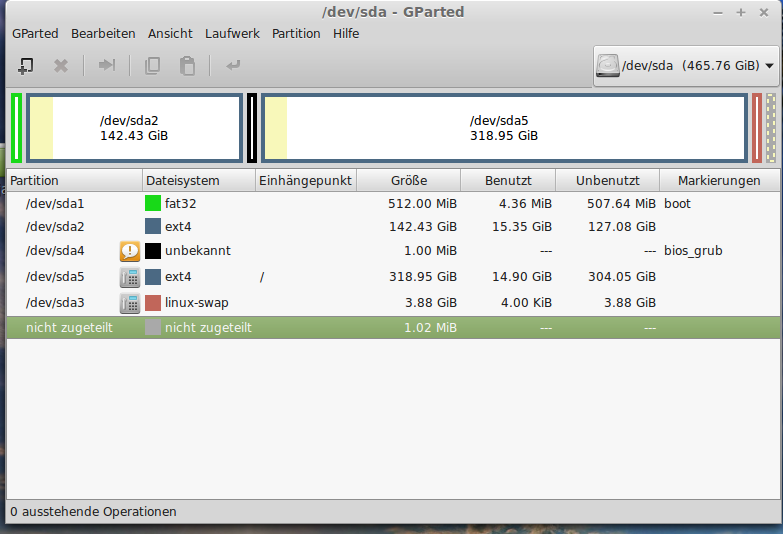
Task: Click the 1.02 MiB size value
Action: (430, 328)
